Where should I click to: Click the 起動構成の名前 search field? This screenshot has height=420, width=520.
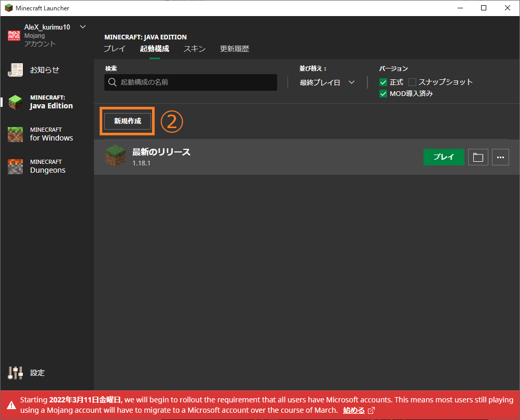pyautogui.click(x=190, y=82)
